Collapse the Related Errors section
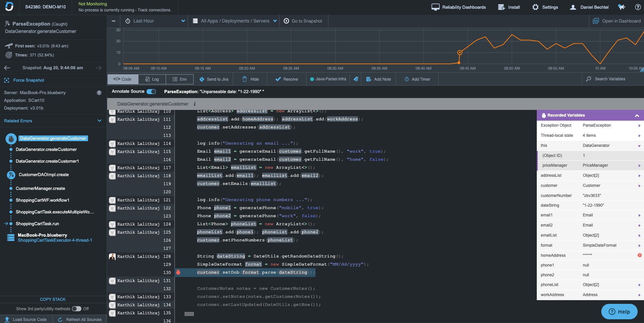Screen dimensions: 644x323 tap(99, 121)
